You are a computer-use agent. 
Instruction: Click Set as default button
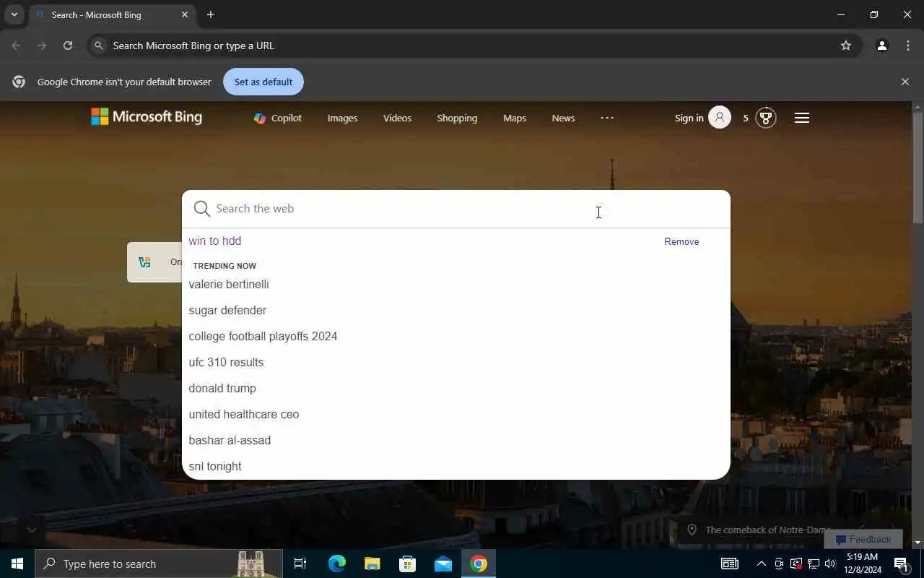(x=263, y=82)
